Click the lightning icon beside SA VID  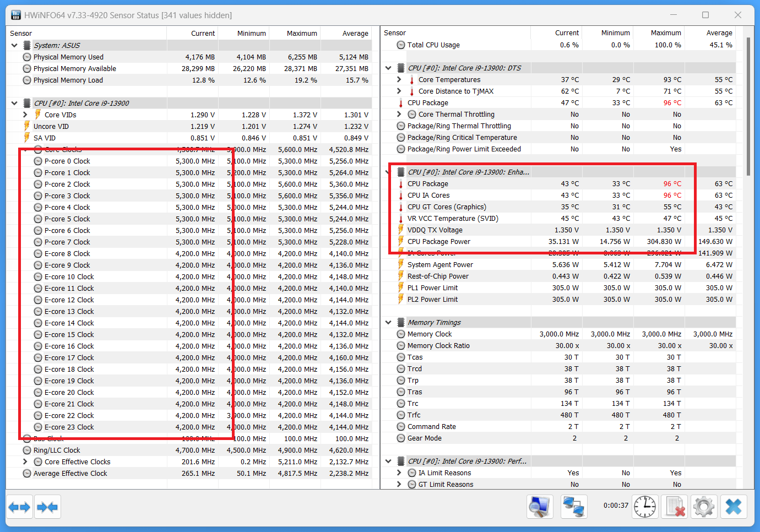coord(26,138)
